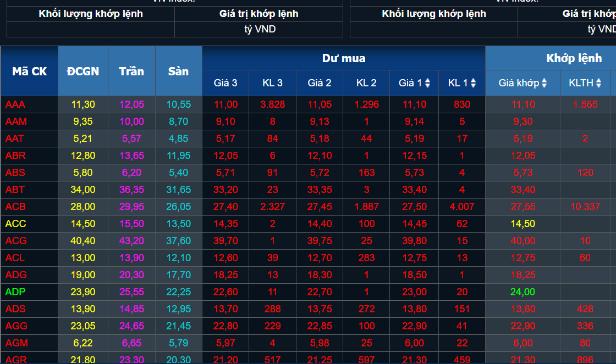Click the Giá 3 header to toggle sorting

coord(225,83)
